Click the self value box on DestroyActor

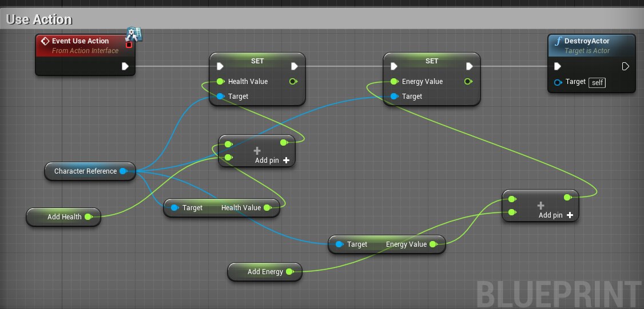[x=597, y=82]
